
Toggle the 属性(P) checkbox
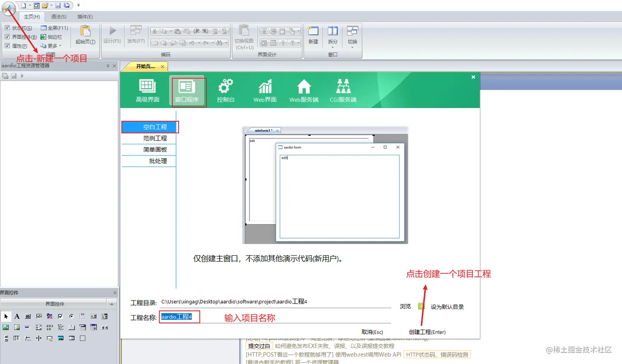pyautogui.click(x=7, y=46)
